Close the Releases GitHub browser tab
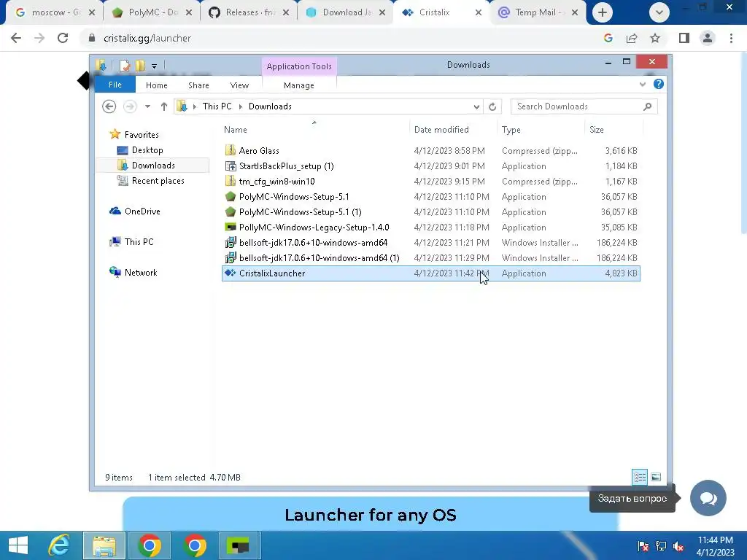The image size is (747, 560). pyautogui.click(x=286, y=12)
